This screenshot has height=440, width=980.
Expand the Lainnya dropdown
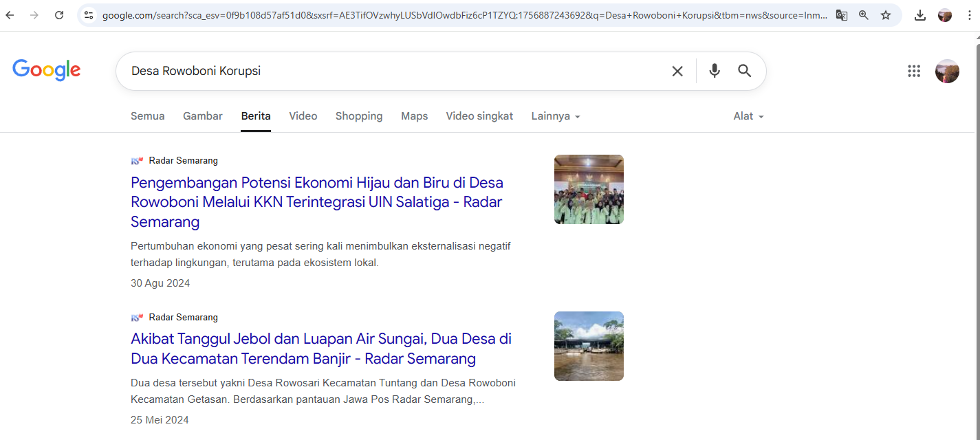556,116
